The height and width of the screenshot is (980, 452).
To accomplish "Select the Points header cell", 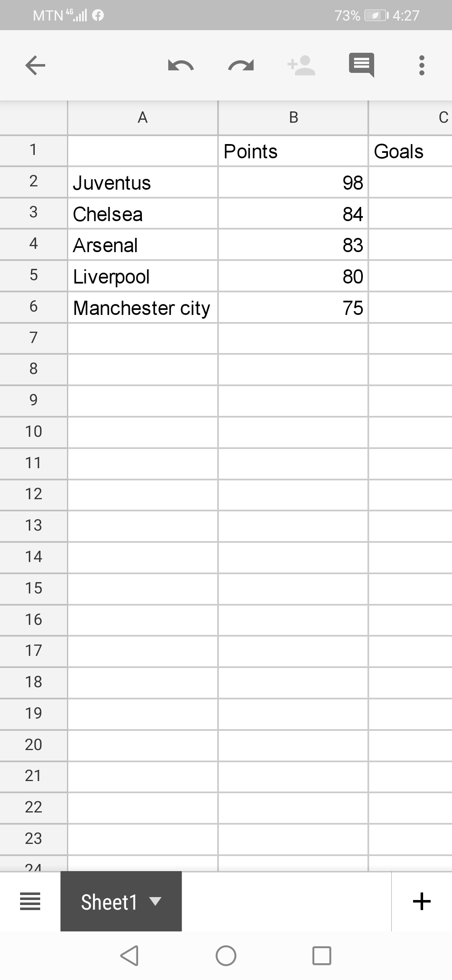I will [293, 151].
